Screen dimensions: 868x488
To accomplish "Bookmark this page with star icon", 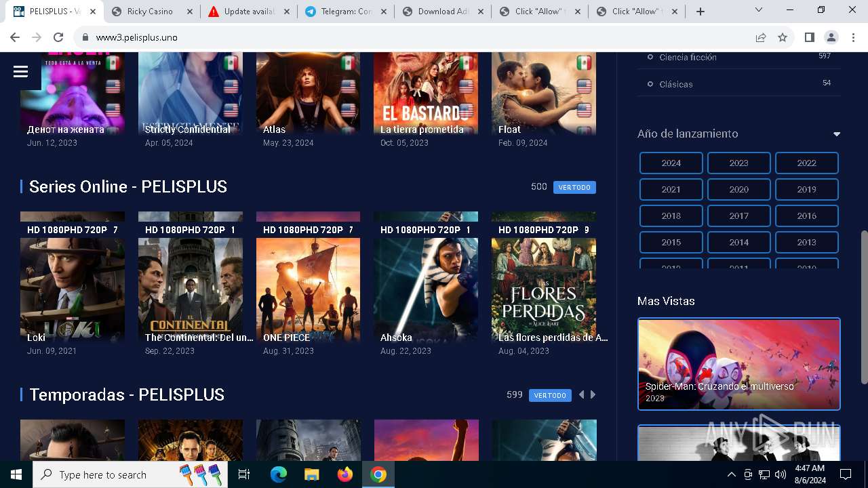I will tap(783, 37).
